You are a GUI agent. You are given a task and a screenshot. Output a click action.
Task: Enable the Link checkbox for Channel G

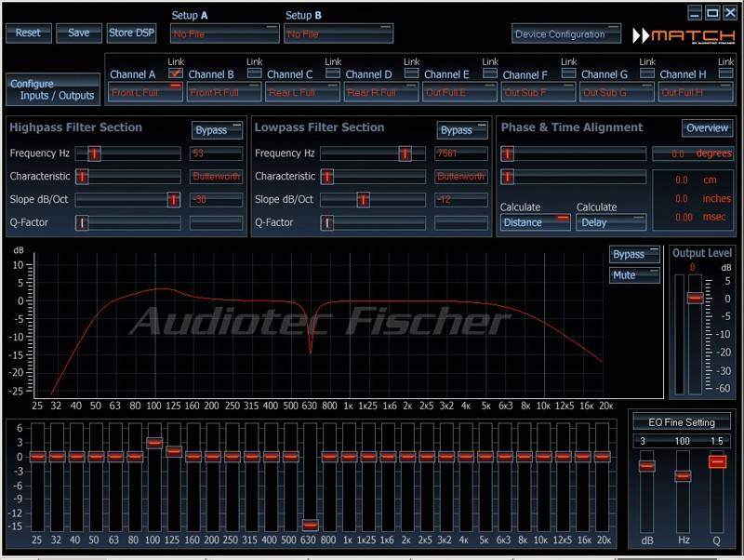pos(647,73)
